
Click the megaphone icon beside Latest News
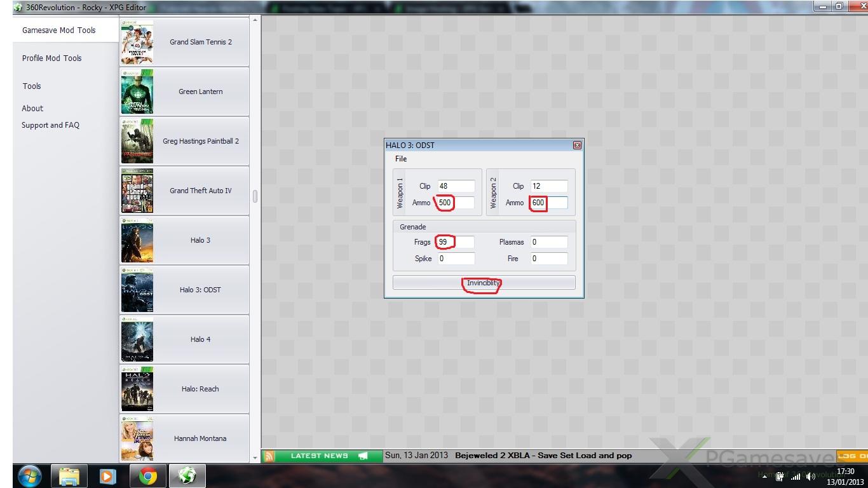(363, 456)
